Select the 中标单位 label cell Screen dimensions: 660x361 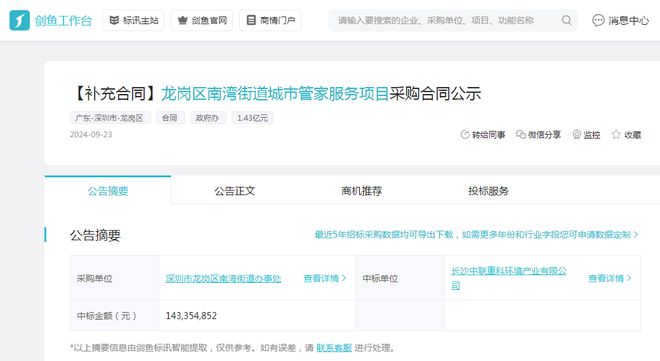[400, 278]
